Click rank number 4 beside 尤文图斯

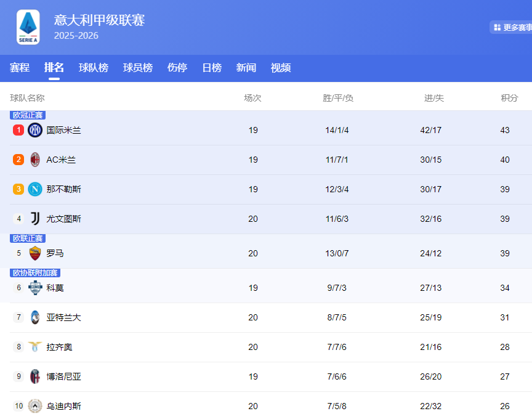coord(18,219)
